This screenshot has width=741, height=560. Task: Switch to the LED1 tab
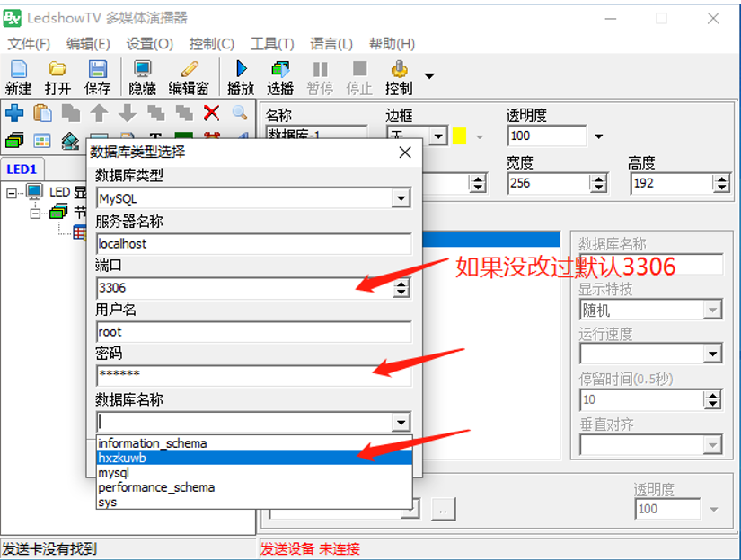tap(22, 169)
